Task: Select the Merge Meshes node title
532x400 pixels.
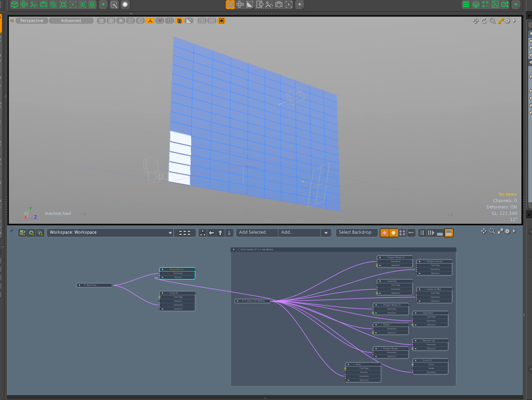Action: tap(176, 269)
